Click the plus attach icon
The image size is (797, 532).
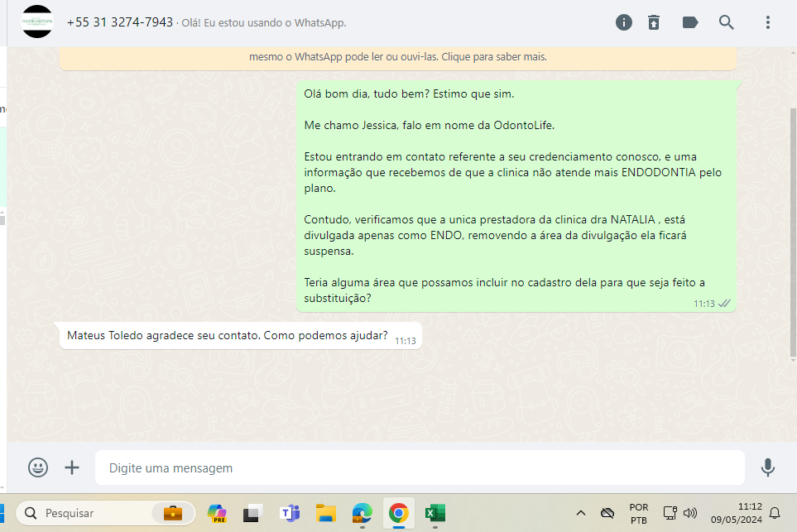72,467
